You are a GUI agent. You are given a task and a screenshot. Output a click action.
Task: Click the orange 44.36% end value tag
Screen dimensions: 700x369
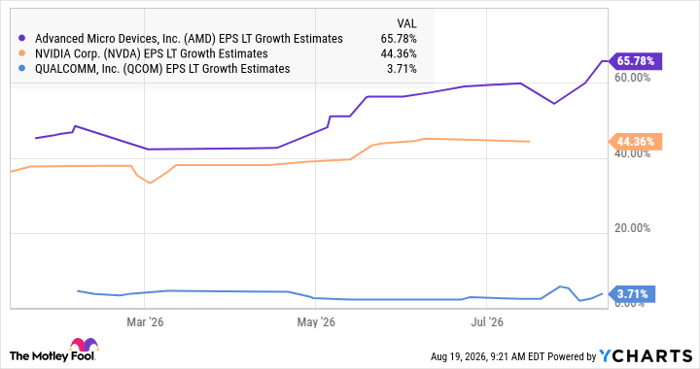point(635,142)
